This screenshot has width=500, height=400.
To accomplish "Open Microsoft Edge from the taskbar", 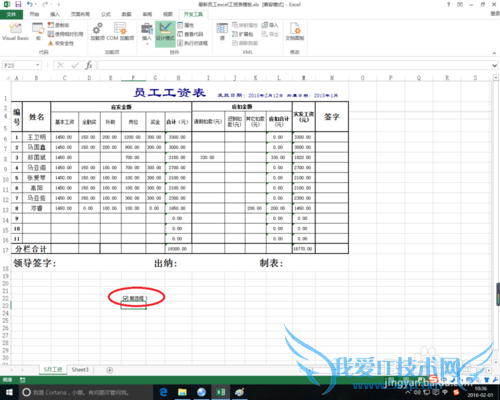I will 163,392.
